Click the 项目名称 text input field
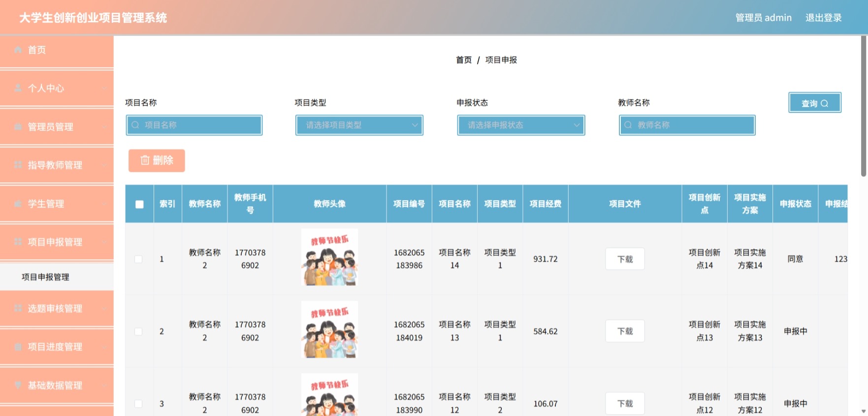 [194, 125]
